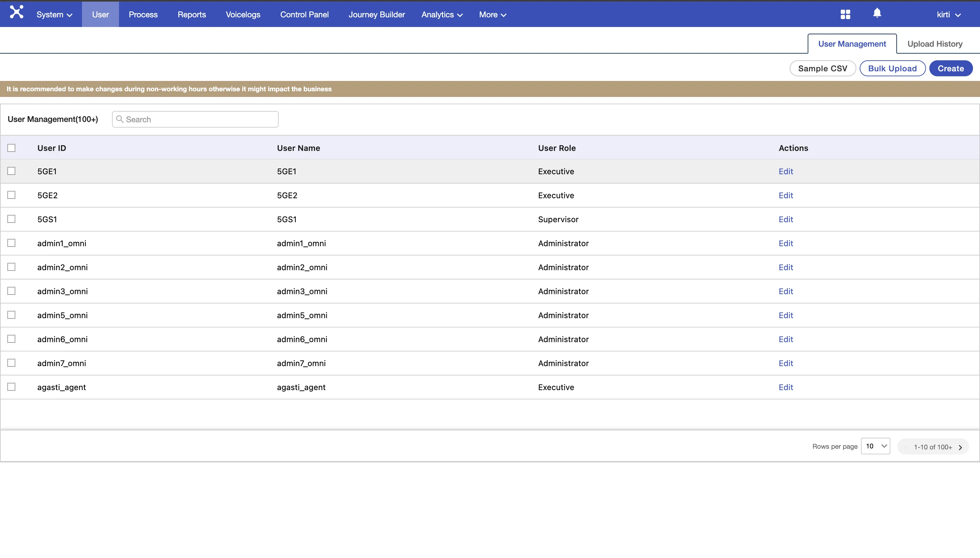Screen dimensions: 980x558
Task: Check the 5GS1 row checkbox
Action: point(12,219)
